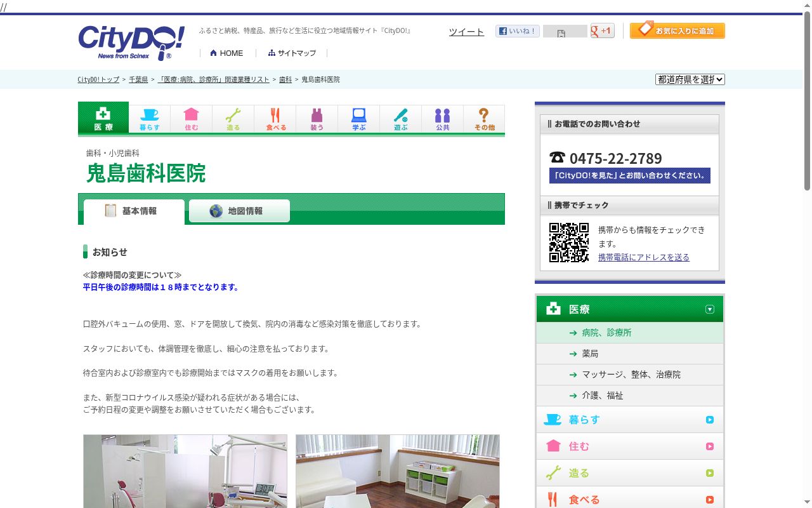Open the 医療 medical category icon

(103, 118)
